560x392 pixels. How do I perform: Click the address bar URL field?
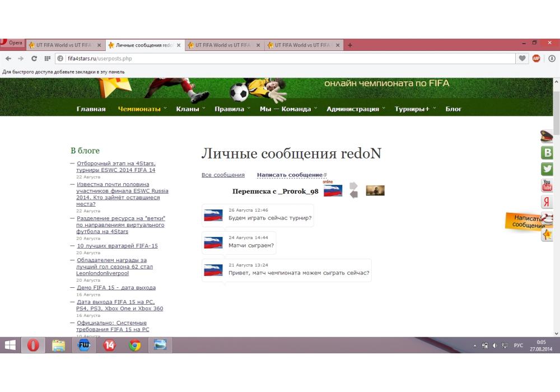point(280,58)
